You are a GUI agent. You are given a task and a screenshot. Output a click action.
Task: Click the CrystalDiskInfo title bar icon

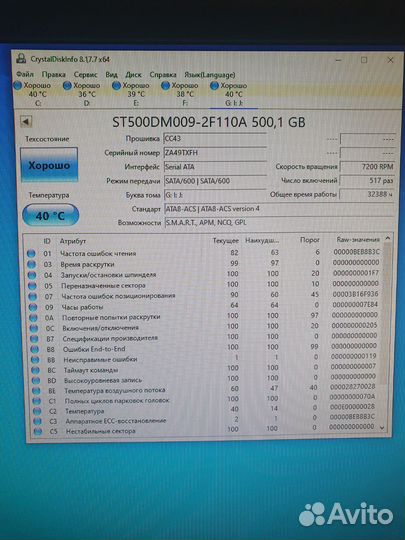tap(21, 59)
